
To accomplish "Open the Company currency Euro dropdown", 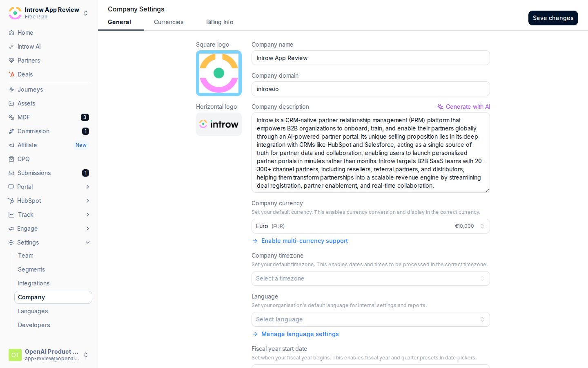I will tap(371, 226).
